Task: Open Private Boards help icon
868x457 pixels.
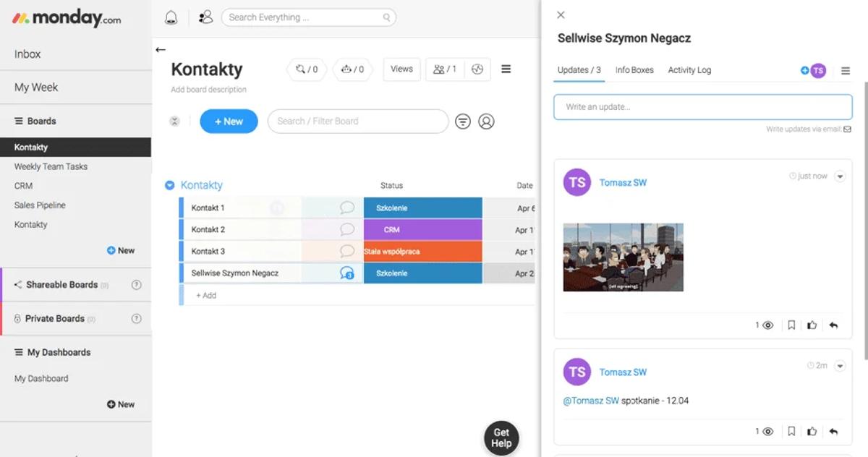Action: (x=136, y=319)
